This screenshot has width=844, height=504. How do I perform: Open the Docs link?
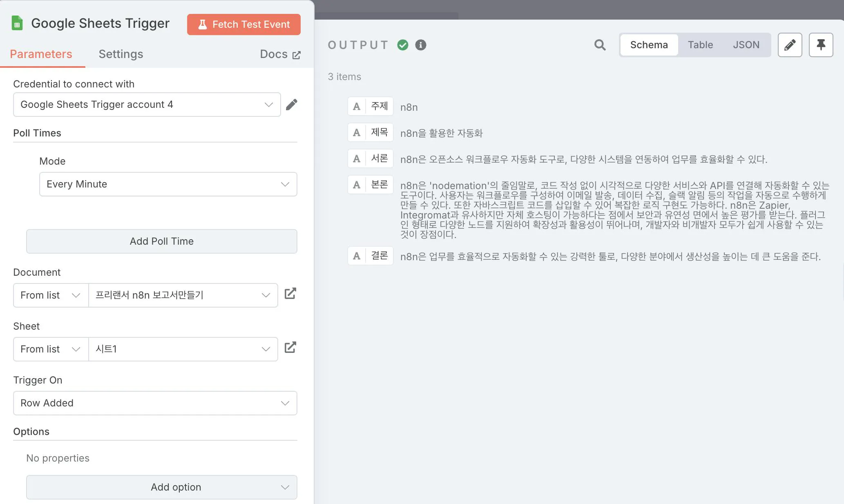(280, 54)
